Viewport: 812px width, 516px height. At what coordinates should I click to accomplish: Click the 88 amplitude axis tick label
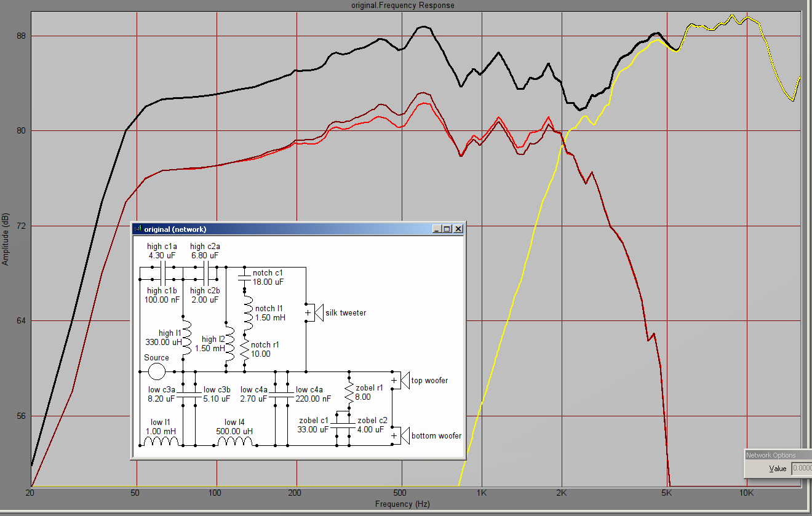(x=22, y=36)
